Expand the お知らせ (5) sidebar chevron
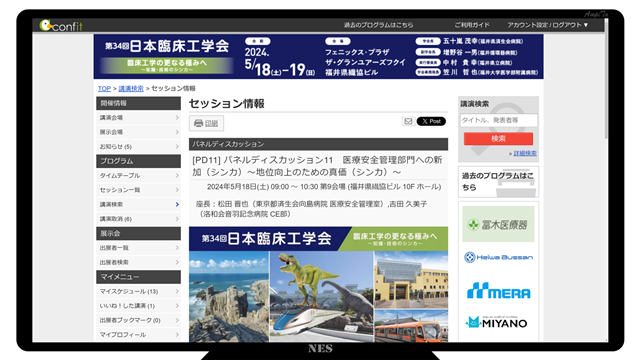Image resolution: width=640 pixels, height=360 pixels. [177, 147]
